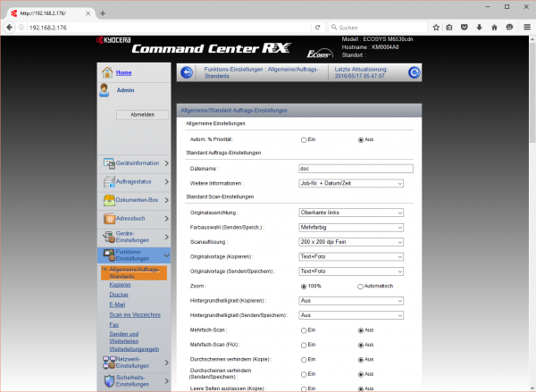Open the Adressbuch sidebar icon

(x=110, y=219)
